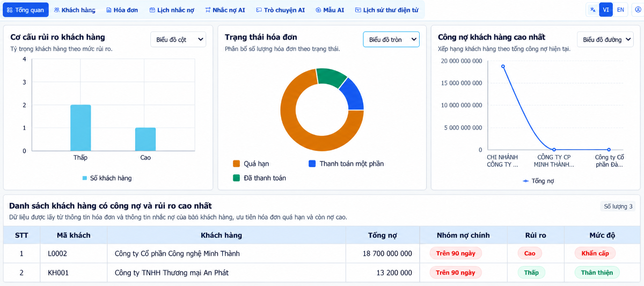Click Trên 90 ngày badge in KH001 row
Viewport: 644px width, 286px height.
click(456, 273)
